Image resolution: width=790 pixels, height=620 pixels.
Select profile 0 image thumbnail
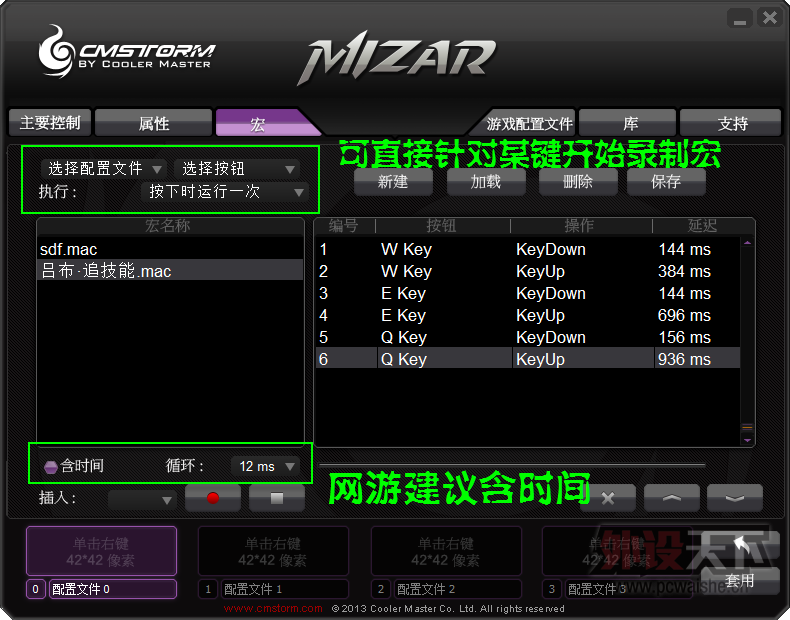click(x=101, y=551)
